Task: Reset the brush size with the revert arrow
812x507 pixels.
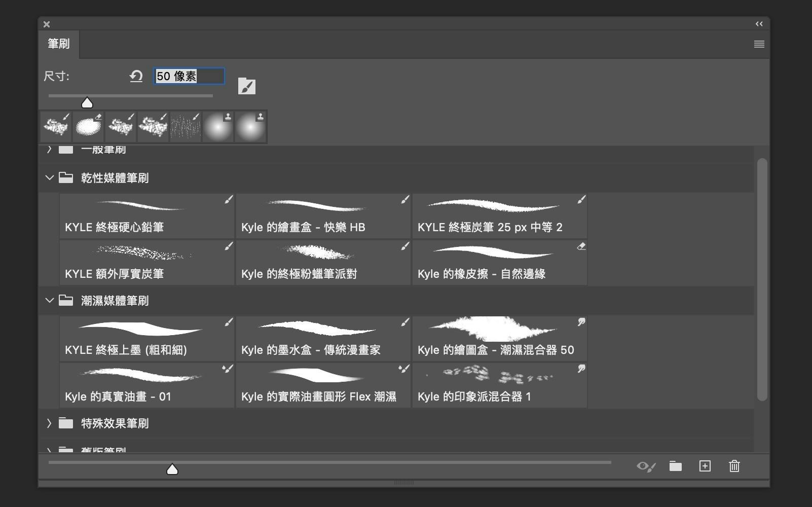Action: tap(136, 76)
